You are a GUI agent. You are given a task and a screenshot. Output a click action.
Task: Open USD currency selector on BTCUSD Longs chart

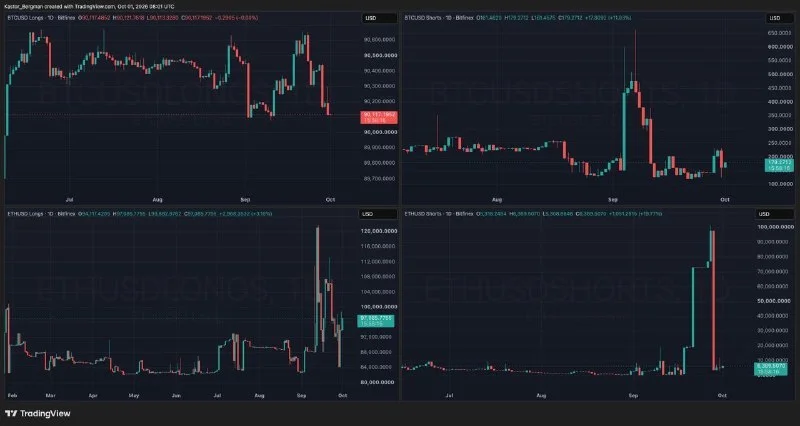(379, 18)
